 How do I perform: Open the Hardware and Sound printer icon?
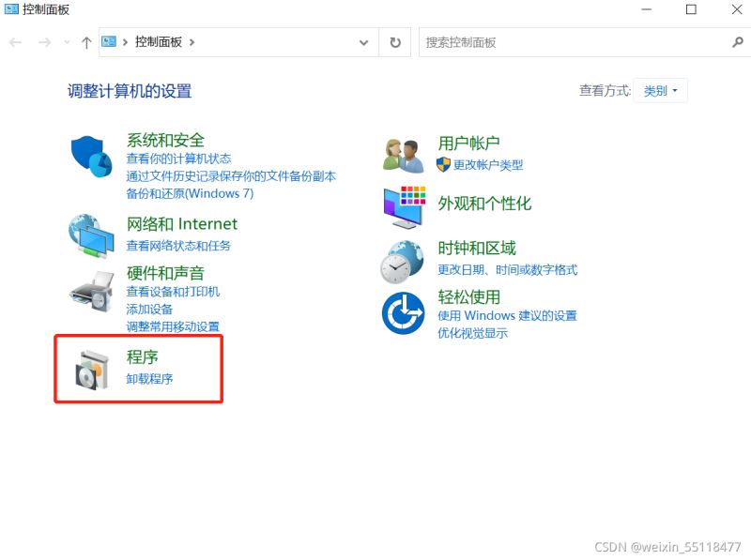pyautogui.click(x=92, y=292)
